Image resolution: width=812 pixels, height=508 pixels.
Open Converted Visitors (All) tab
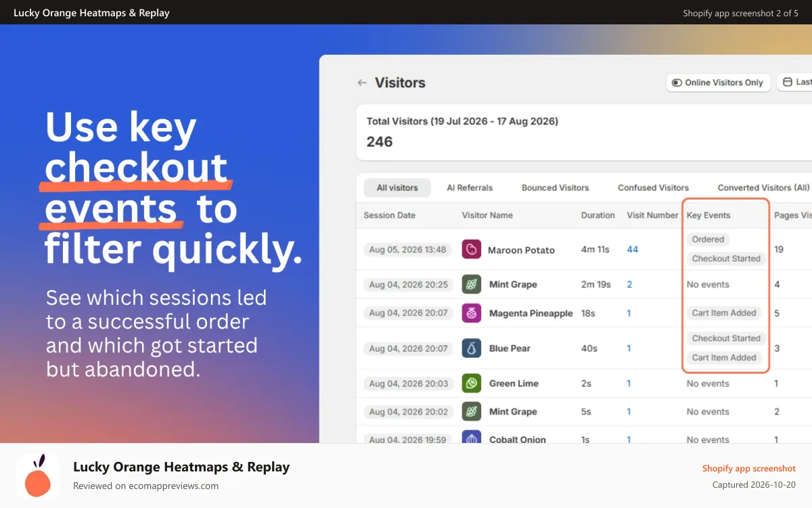point(763,188)
